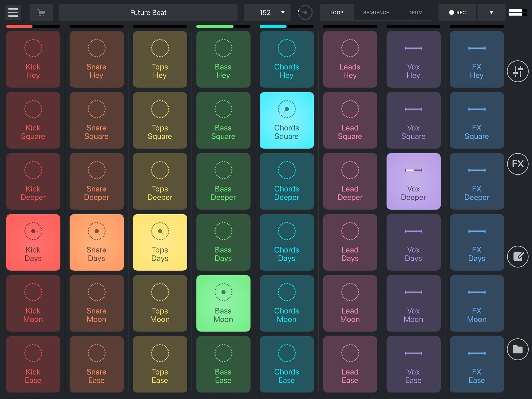Stop the playing Vox Deeper loop
This screenshot has height=399, width=532.
coord(413,181)
